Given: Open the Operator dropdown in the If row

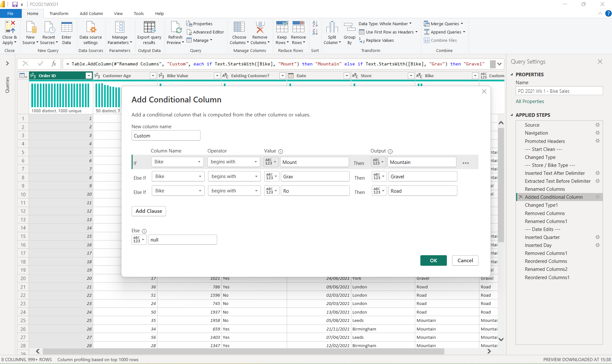Looking at the screenshot, I should (234, 162).
